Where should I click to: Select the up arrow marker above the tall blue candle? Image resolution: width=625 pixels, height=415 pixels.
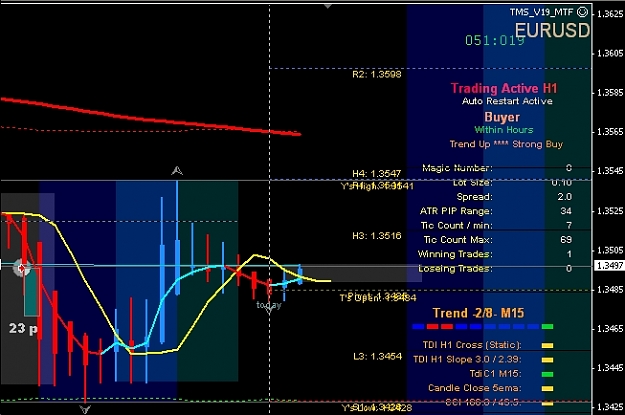[x=177, y=171]
